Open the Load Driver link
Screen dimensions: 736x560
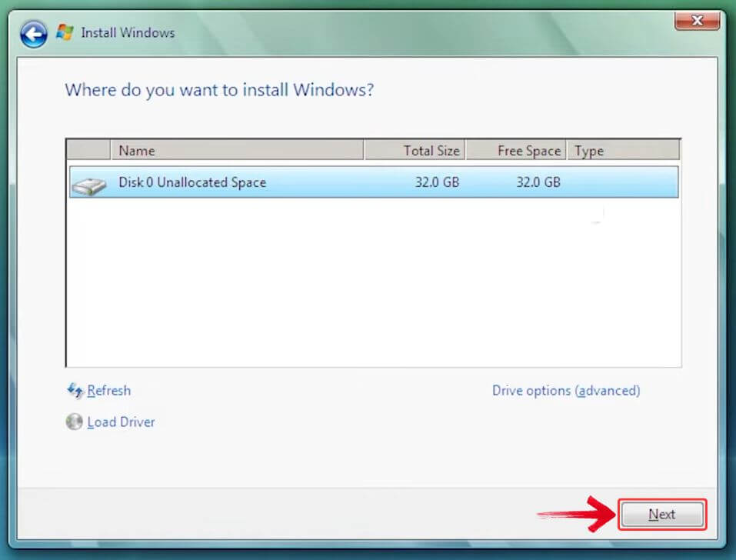pos(121,422)
